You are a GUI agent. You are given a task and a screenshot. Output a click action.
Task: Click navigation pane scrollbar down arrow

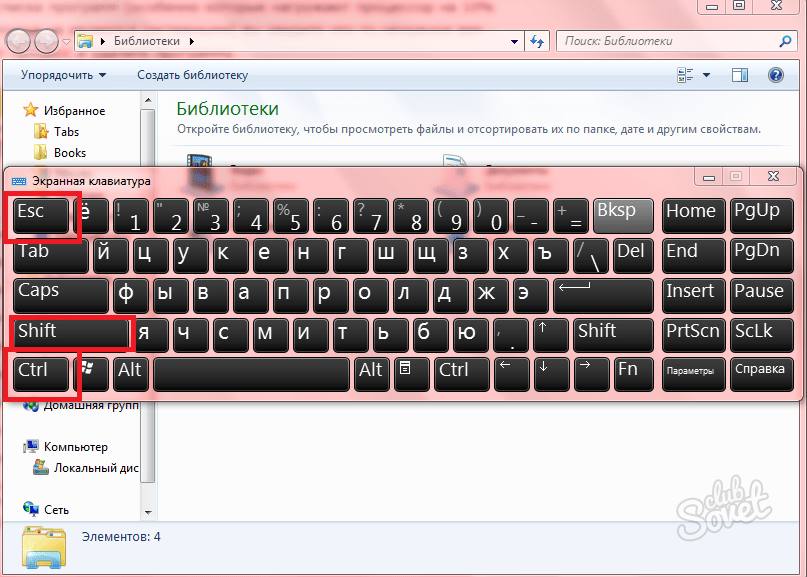tap(148, 513)
